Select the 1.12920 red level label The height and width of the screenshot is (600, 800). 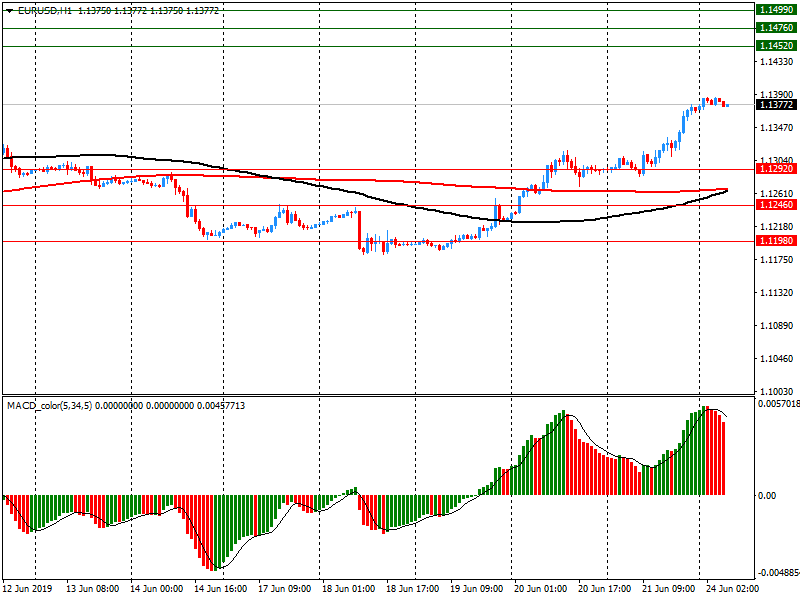[777, 169]
